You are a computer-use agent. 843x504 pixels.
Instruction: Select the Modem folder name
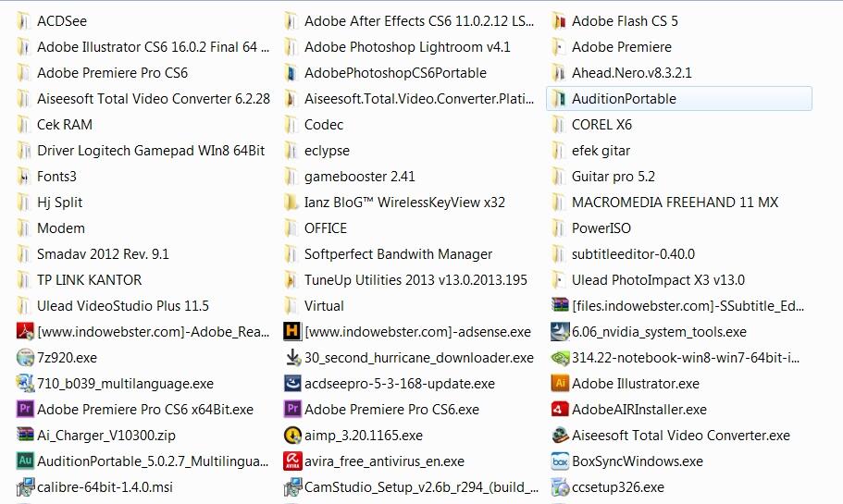pyautogui.click(x=61, y=228)
